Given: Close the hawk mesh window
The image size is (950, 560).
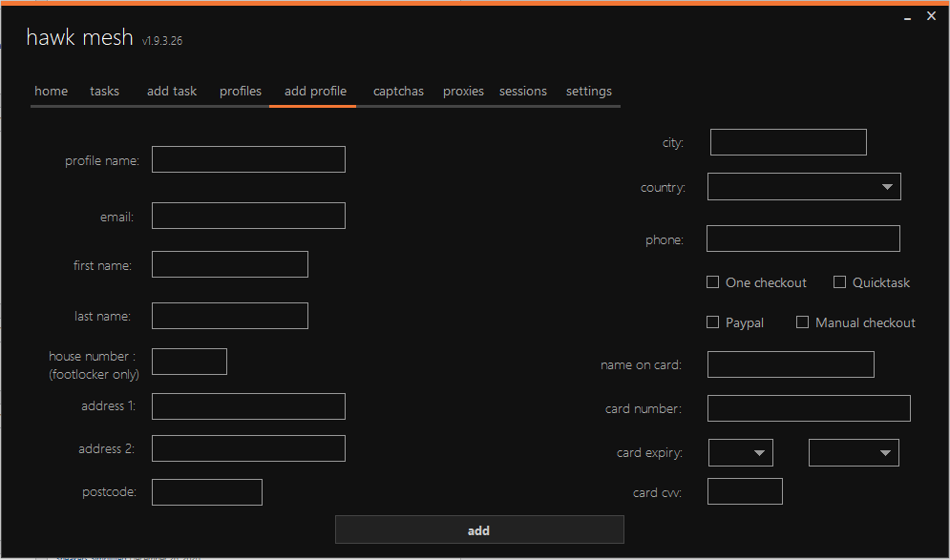Looking at the screenshot, I should click(x=931, y=16).
